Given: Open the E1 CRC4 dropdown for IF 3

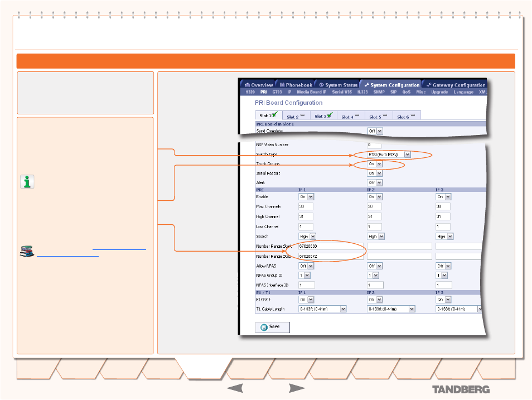Looking at the screenshot, I should (443, 300).
